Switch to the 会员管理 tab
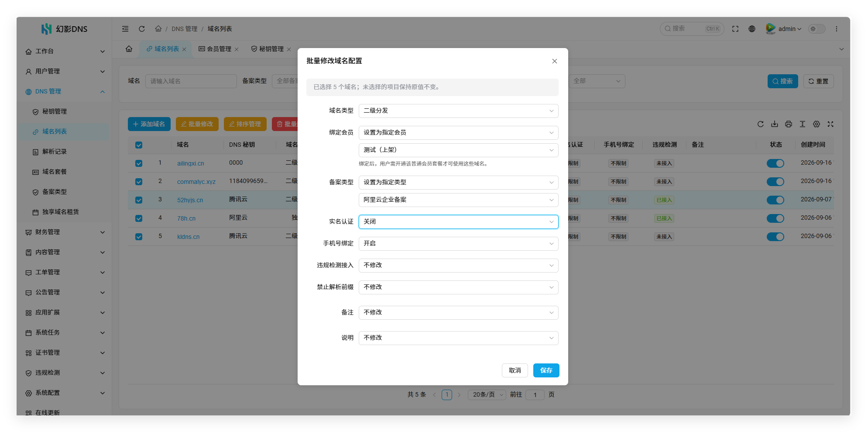The image size is (868, 432). tap(219, 49)
